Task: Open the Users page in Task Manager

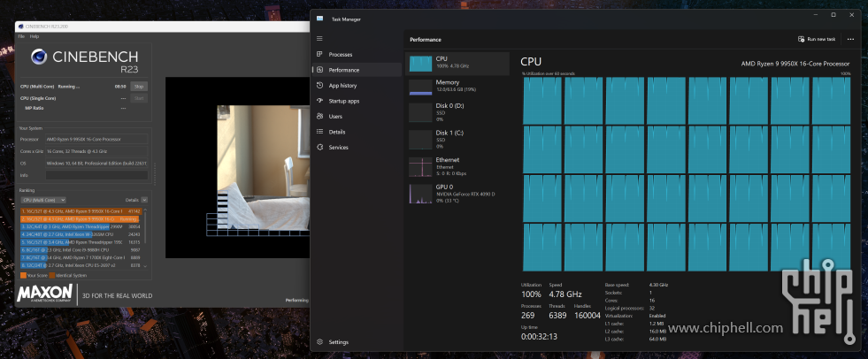Action: (x=357, y=116)
